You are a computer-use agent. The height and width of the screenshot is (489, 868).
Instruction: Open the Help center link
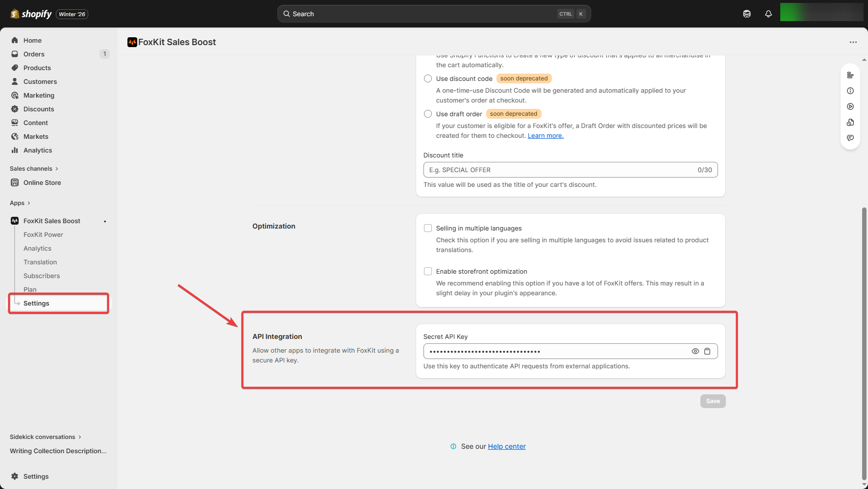tap(506, 446)
